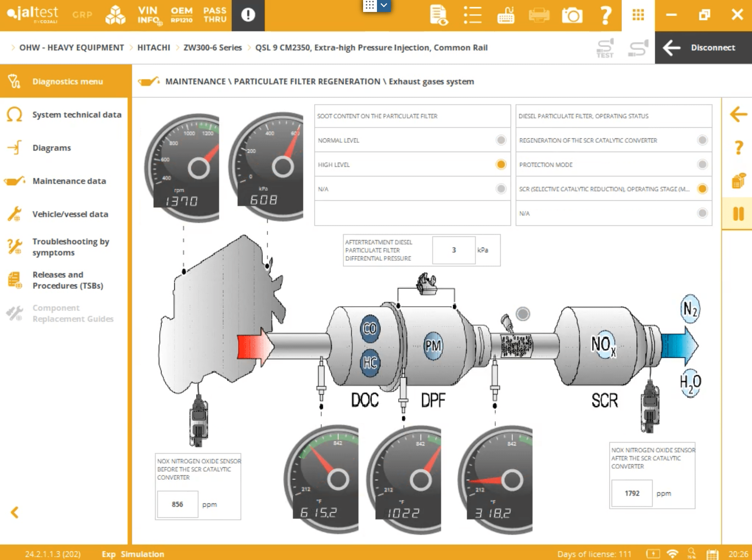Click the exclamation alert icon
This screenshot has height=560, width=752.
pos(248,15)
